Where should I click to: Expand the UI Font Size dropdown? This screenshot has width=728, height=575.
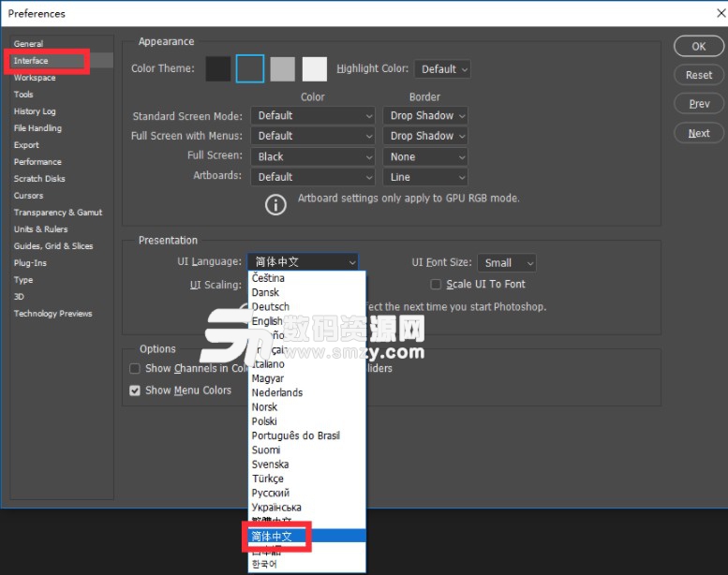[x=506, y=263]
